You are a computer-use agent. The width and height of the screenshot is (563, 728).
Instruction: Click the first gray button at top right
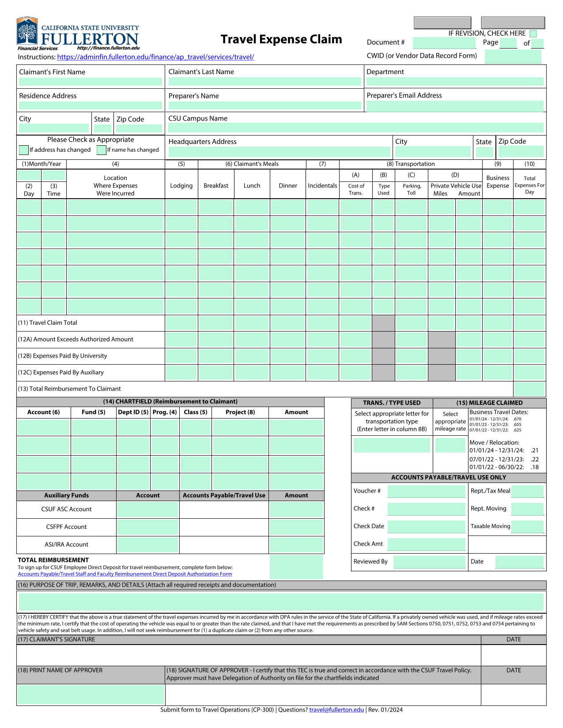tap(442, 23)
